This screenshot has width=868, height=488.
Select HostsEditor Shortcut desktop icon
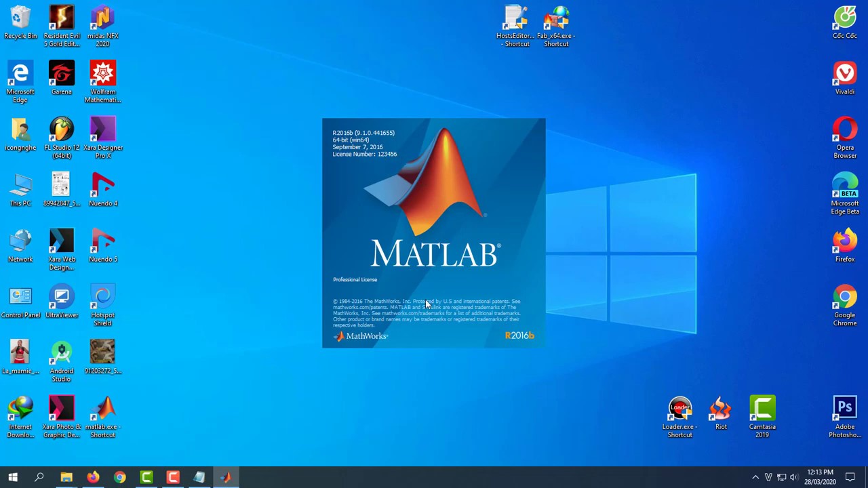point(516,26)
